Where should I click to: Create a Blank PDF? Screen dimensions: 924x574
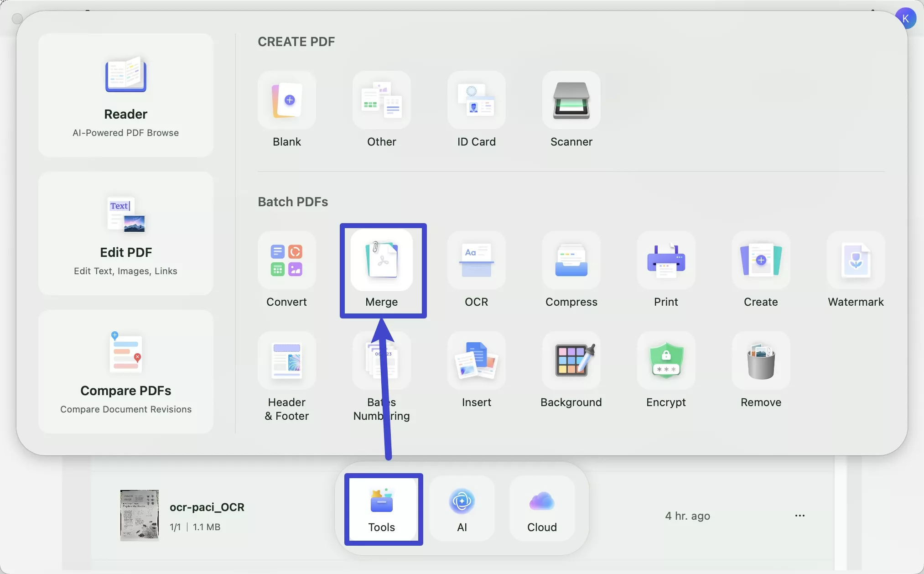[286, 100]
